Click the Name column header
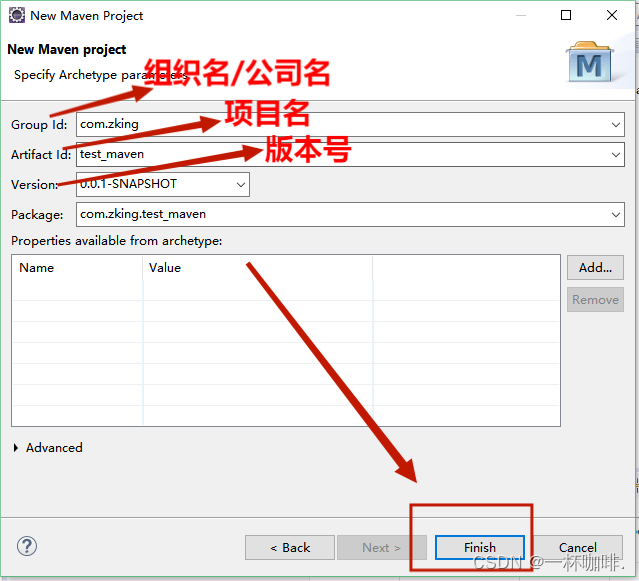 [77, 268]
